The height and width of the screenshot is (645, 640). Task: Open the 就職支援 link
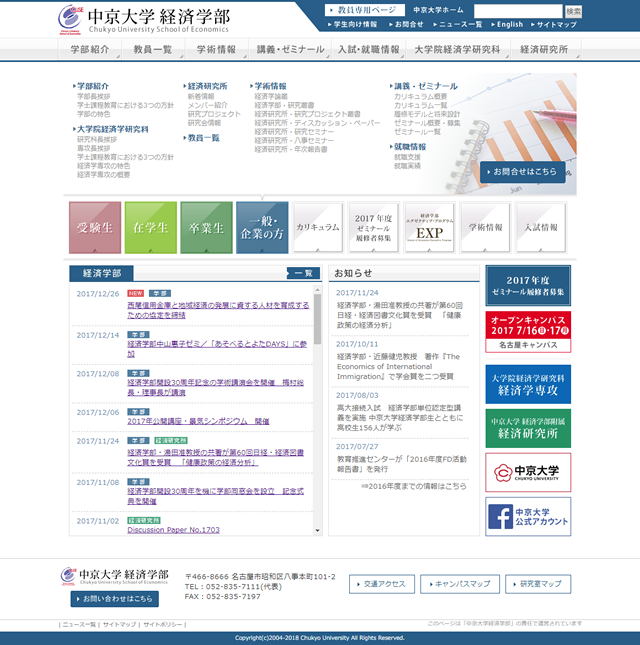[407, 157]
